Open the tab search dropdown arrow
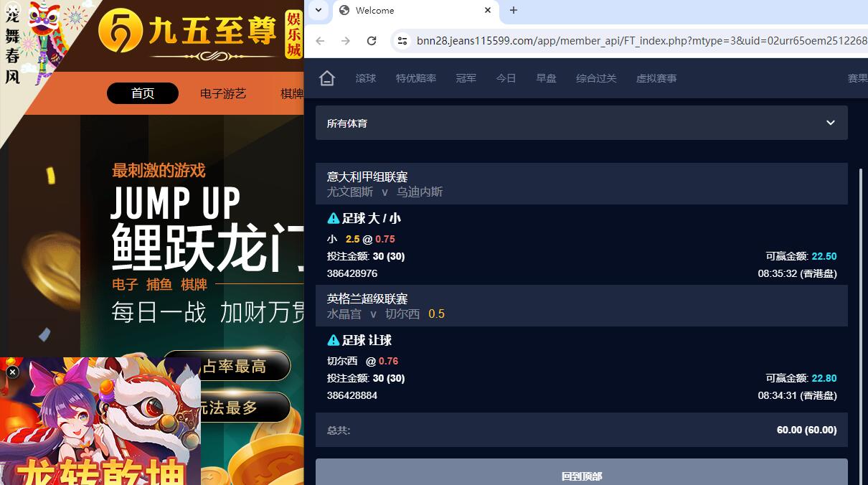 (x=319, y=10)
